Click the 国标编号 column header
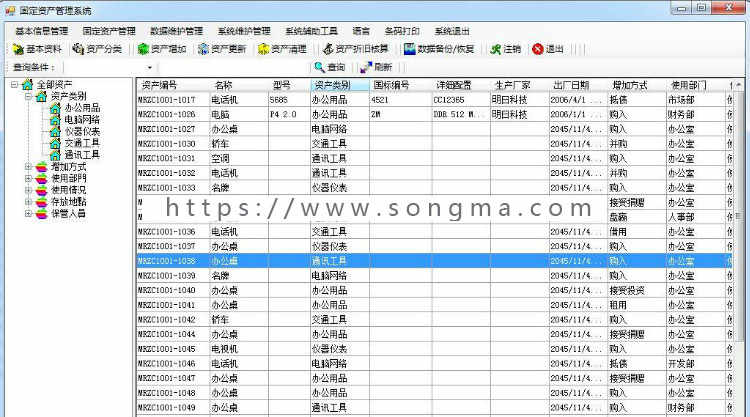 tap(400, 85)
